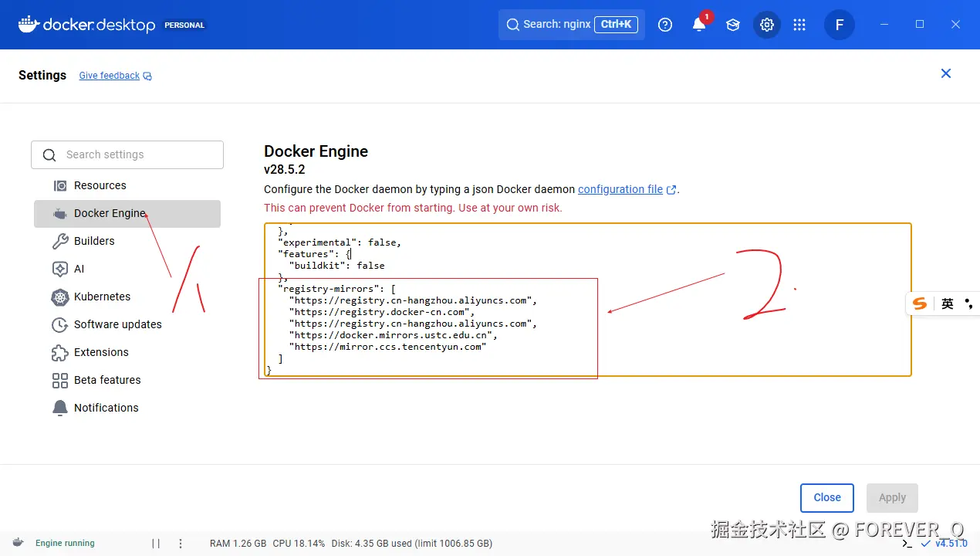Focus the Search settings field
Image resolution: width=980 pixels, height=556 pixels.
tap(127, 154)
